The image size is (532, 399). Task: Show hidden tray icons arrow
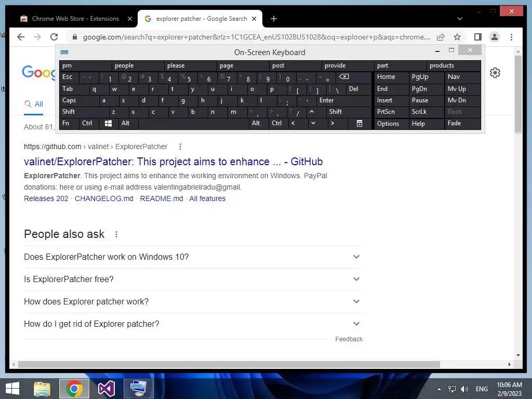click(439, 389)
